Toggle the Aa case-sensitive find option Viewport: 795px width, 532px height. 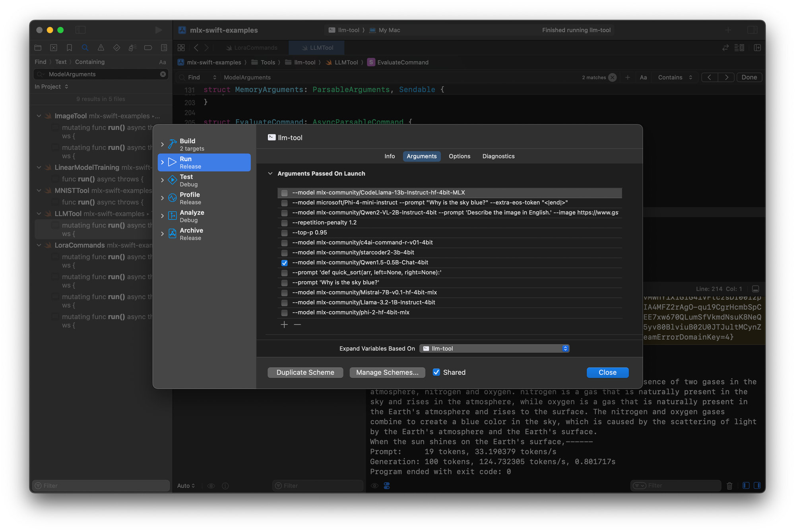tap(643, 77)
